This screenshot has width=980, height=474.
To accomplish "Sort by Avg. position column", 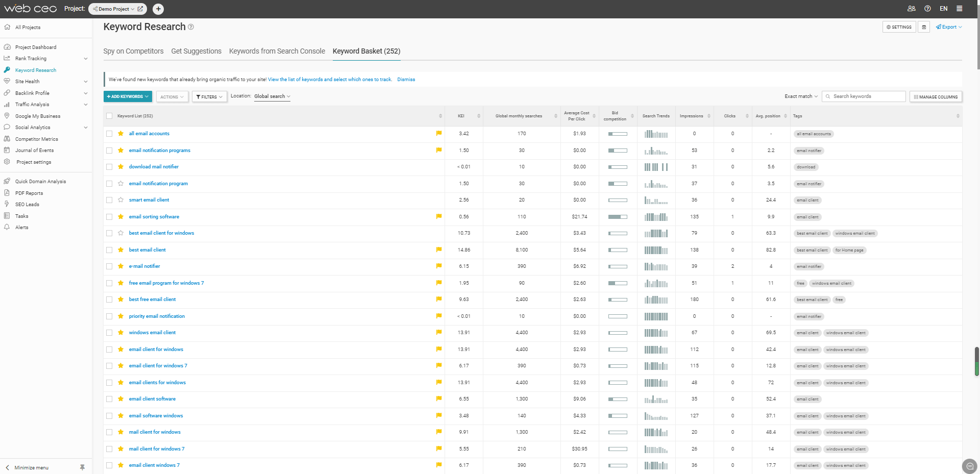I will pyautogui.click(x=786, y=116).
